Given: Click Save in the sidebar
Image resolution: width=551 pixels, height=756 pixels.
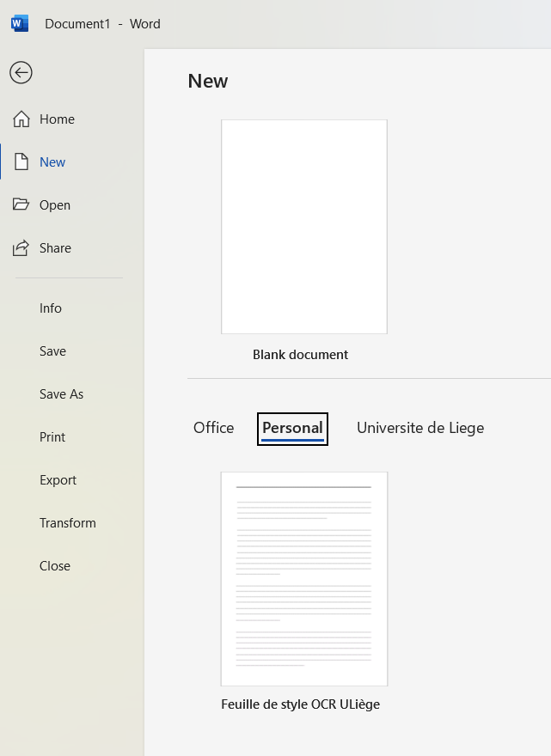Looking at the screenshot, I should pyautogui.click(x=52, y=351).
